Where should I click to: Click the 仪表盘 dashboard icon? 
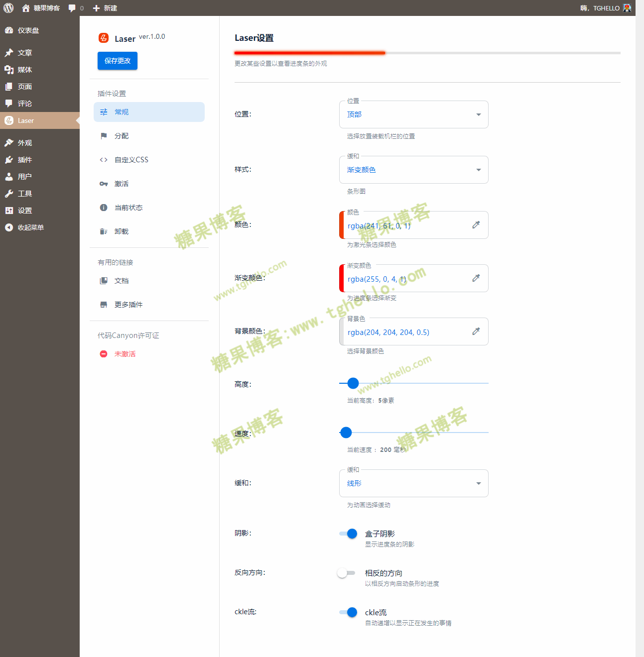tap(9, 30)
